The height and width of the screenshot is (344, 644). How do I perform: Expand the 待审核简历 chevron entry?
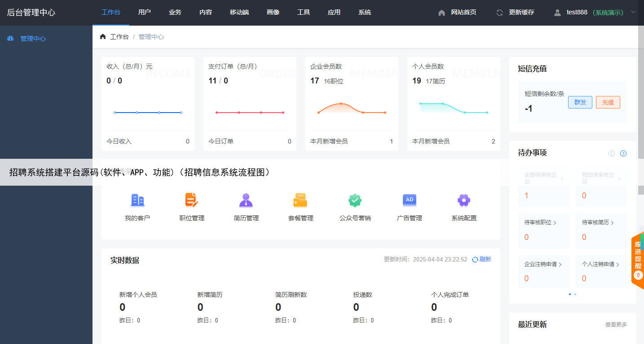pos(612,223)
